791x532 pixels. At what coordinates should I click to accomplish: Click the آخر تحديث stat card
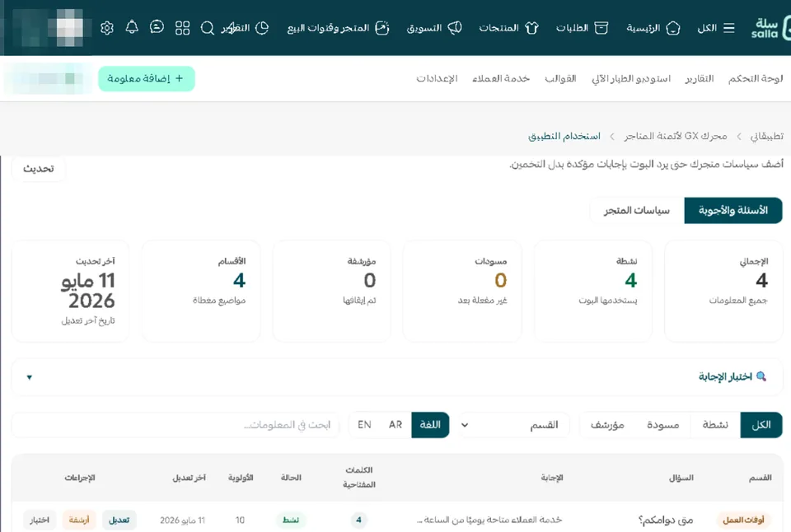tap(71, 292)
